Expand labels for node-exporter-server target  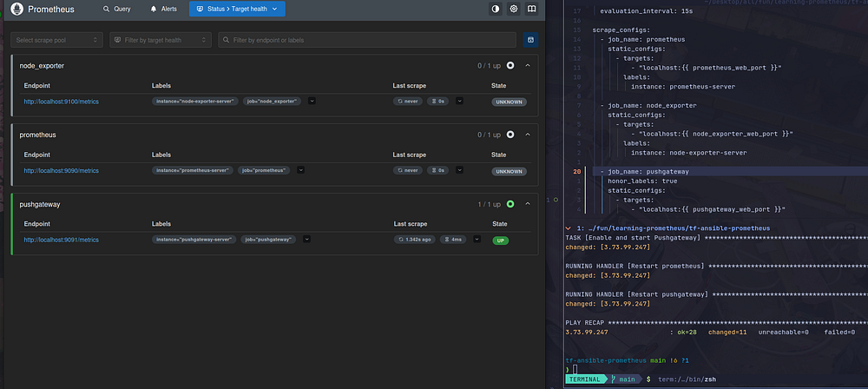(x=312, y=102)
